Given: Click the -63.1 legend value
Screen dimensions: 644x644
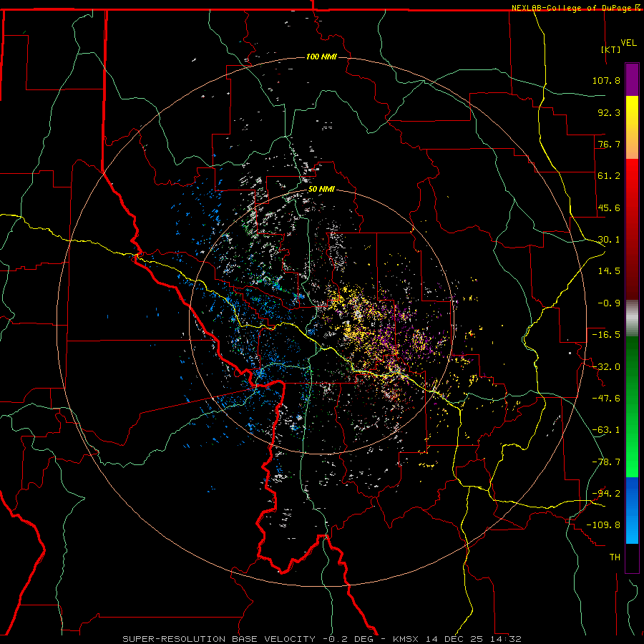Looking at the screenshot, I should [606, 430].
